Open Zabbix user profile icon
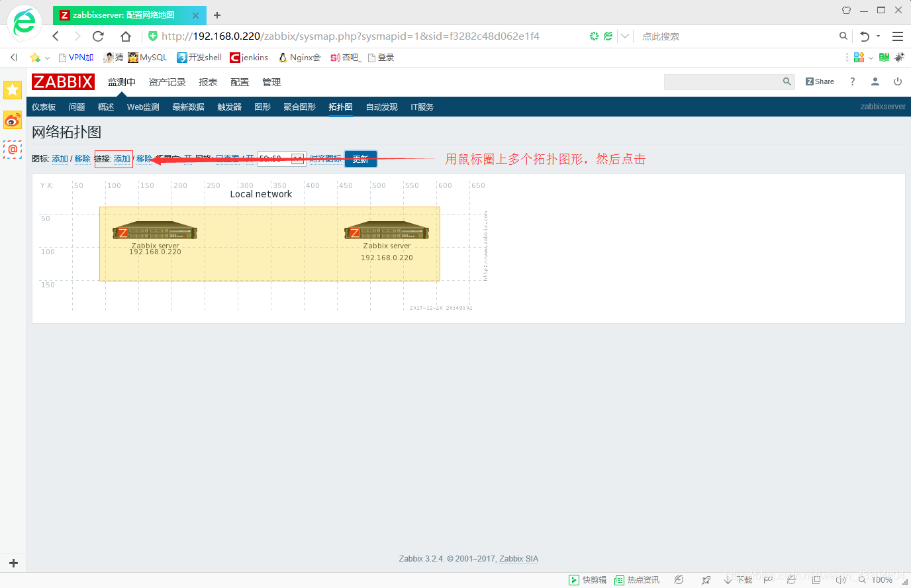The height and width of the screenshot is (588, 911). coord(875,81)
